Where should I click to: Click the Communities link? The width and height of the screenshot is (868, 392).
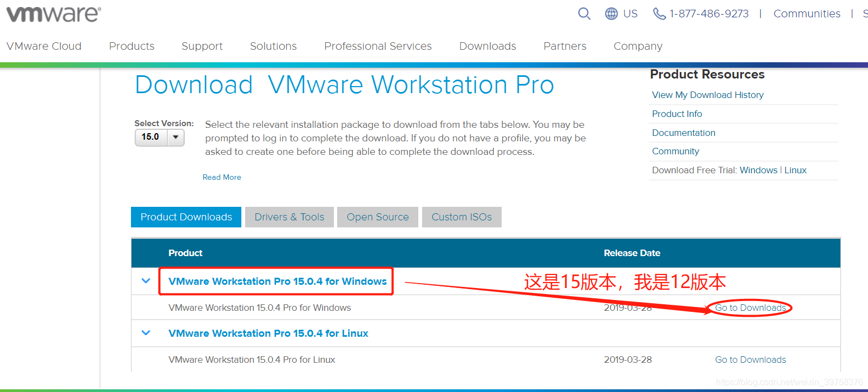coord(807,14)
